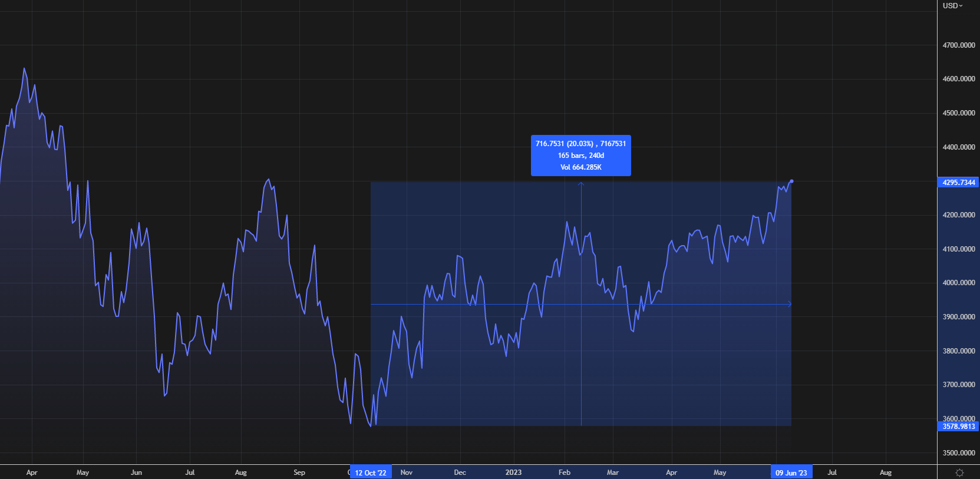Click the Sep label on time axis

pyautogui.click(x=299, y=473)
